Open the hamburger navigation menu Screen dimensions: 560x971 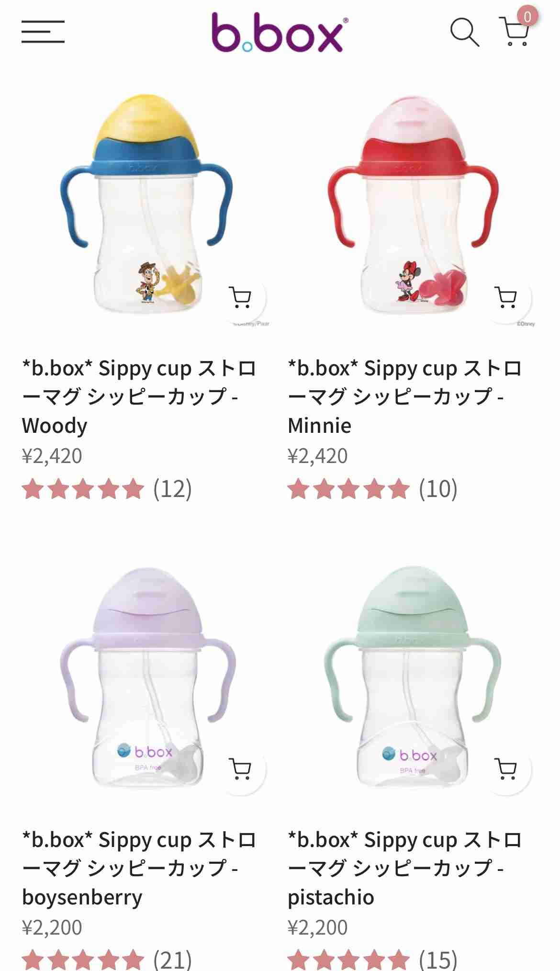[x=43, y=32]
